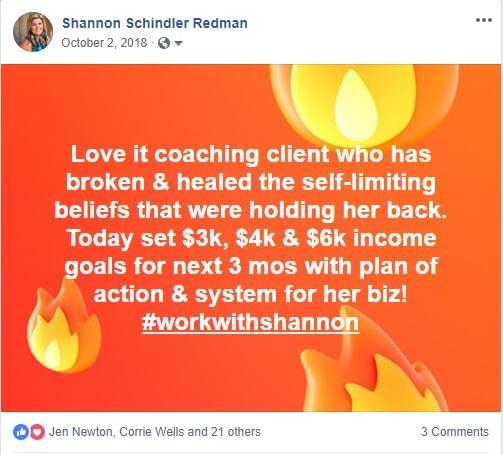Open the #workwithshannon hashtag link

[x=250, y=322]
